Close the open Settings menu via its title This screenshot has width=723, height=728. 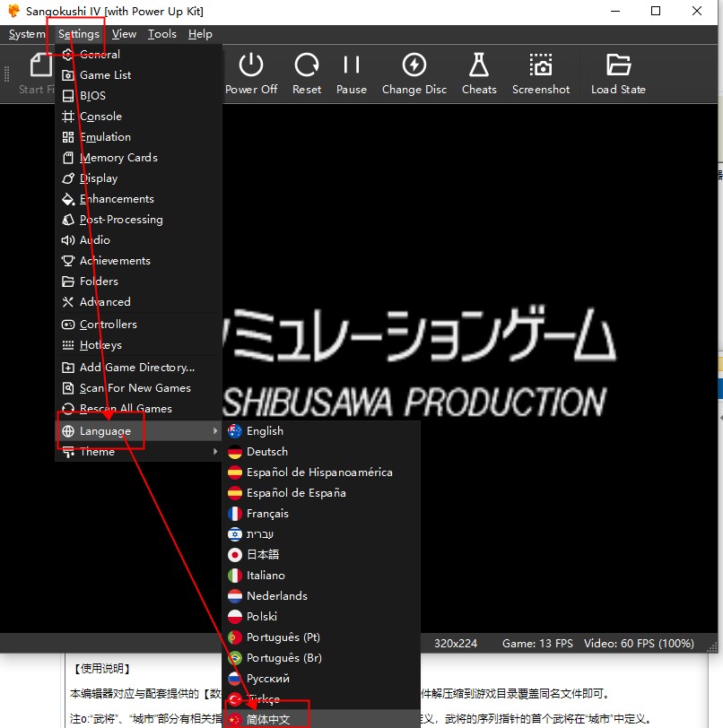[79, 34]
